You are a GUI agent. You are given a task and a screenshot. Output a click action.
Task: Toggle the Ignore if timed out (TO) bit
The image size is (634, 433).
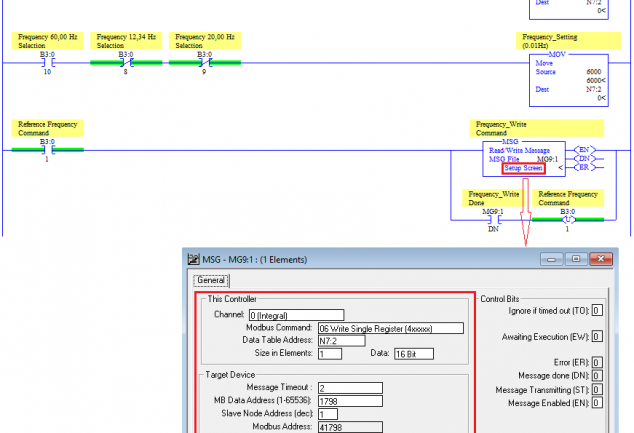click(x=597, y=310)
